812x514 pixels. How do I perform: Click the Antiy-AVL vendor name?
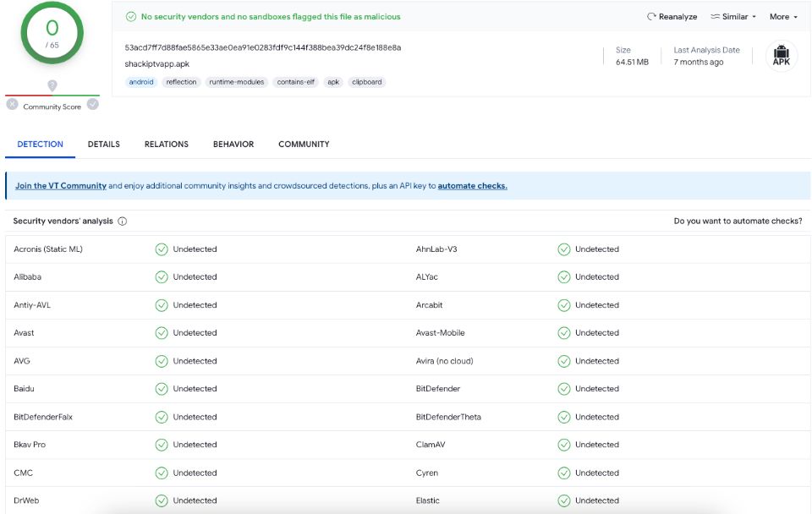[32, 305]
